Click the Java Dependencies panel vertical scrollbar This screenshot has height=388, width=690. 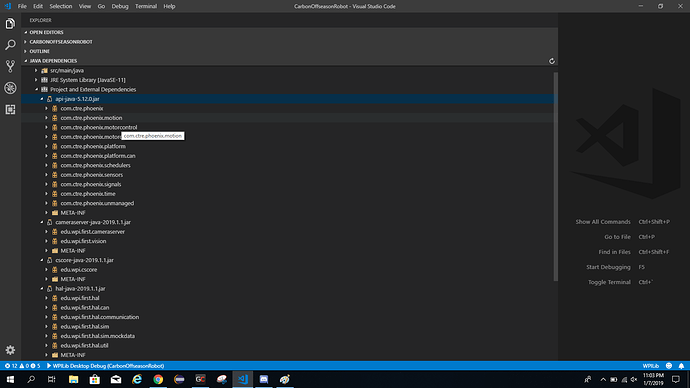point(555,176)
